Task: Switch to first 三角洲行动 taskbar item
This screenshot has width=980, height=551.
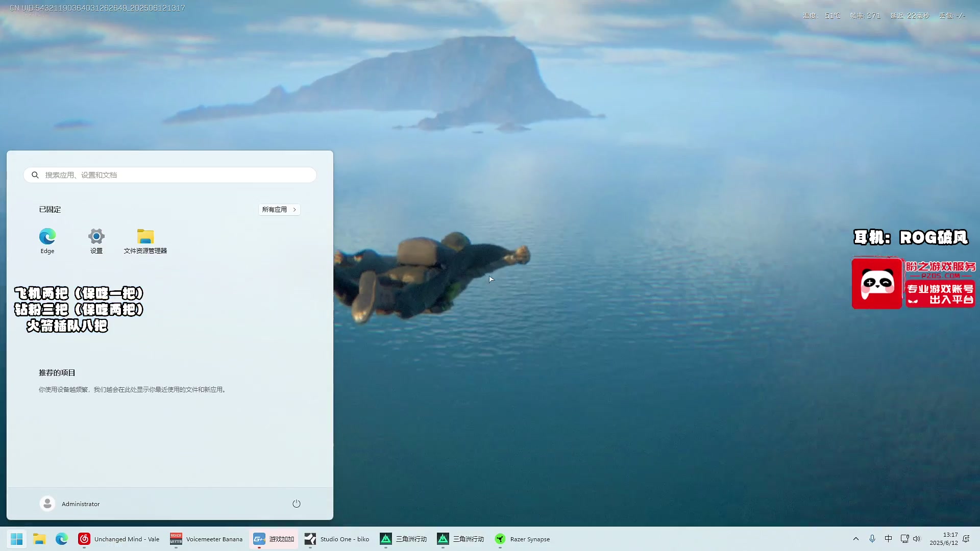Action: (x=404, y=539)
